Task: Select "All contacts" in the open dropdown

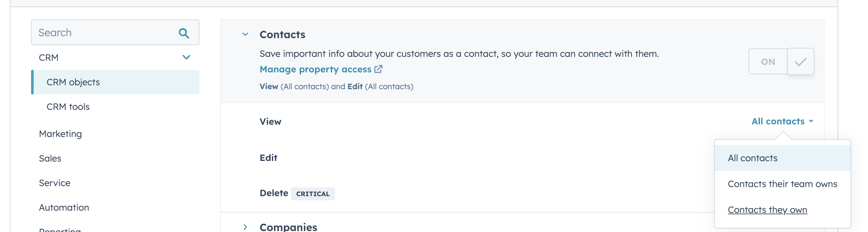Action: click(753, 158)
